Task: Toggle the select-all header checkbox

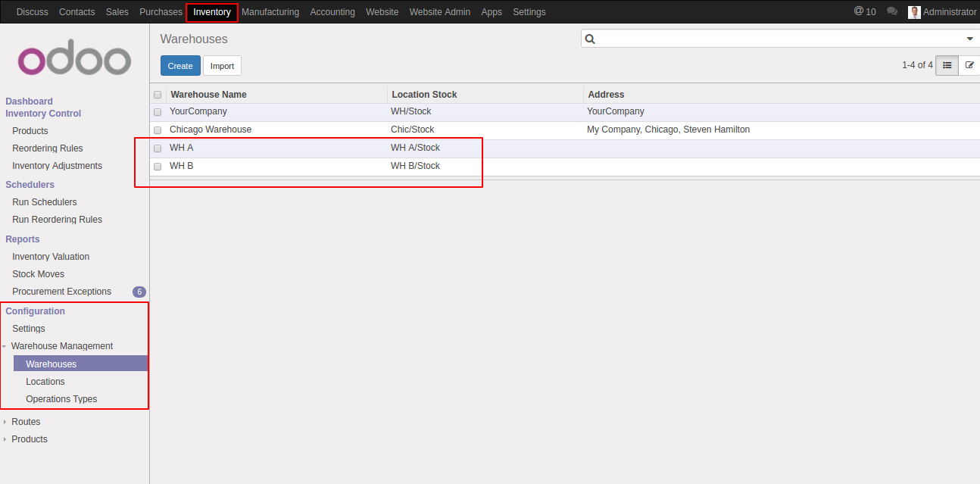Action: coord(158,95)
